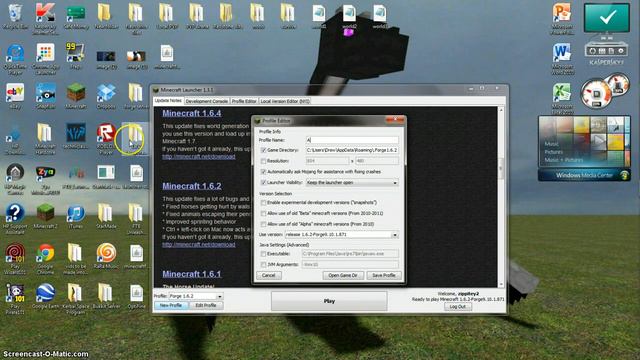This screenshot has height=360, width=640.
Task: Enable the Java Executable checkbox
Action: (263, 254)
